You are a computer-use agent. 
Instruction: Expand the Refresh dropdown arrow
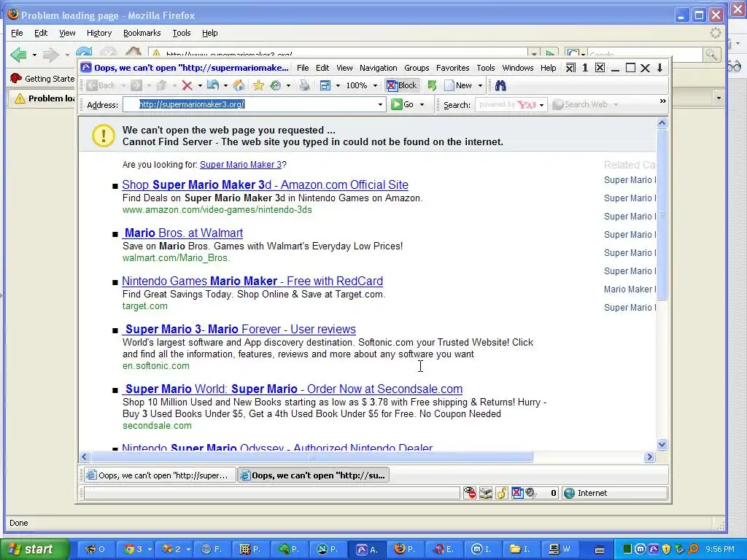pyautogui.click(x=225, y=86)
